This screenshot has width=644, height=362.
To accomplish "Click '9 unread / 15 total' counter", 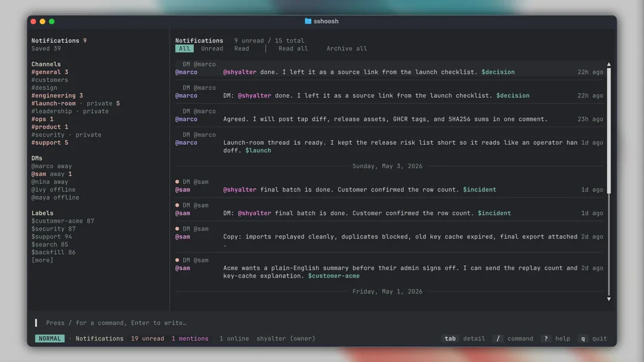I will coord(269,41).
